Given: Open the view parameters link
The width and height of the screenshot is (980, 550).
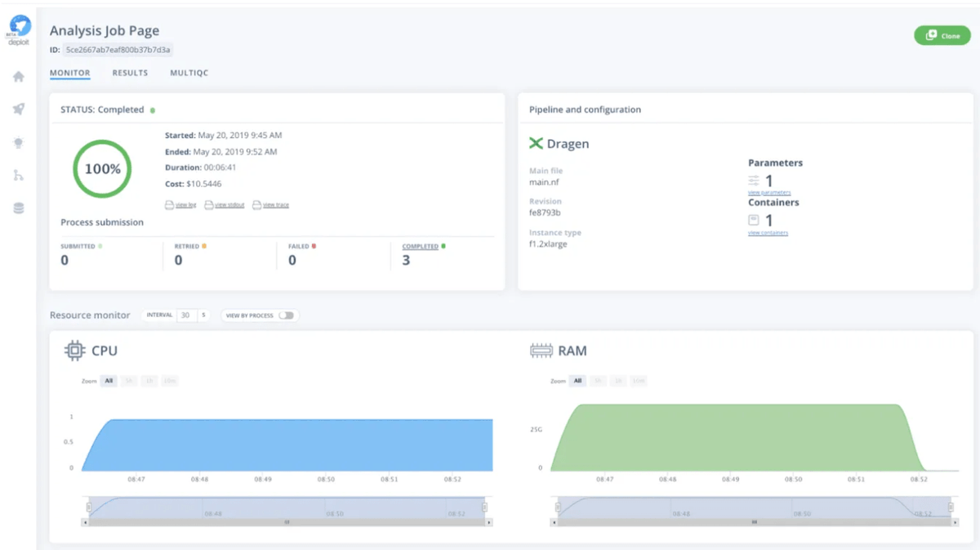Looking at the screenshot, I should pos(769,193).
